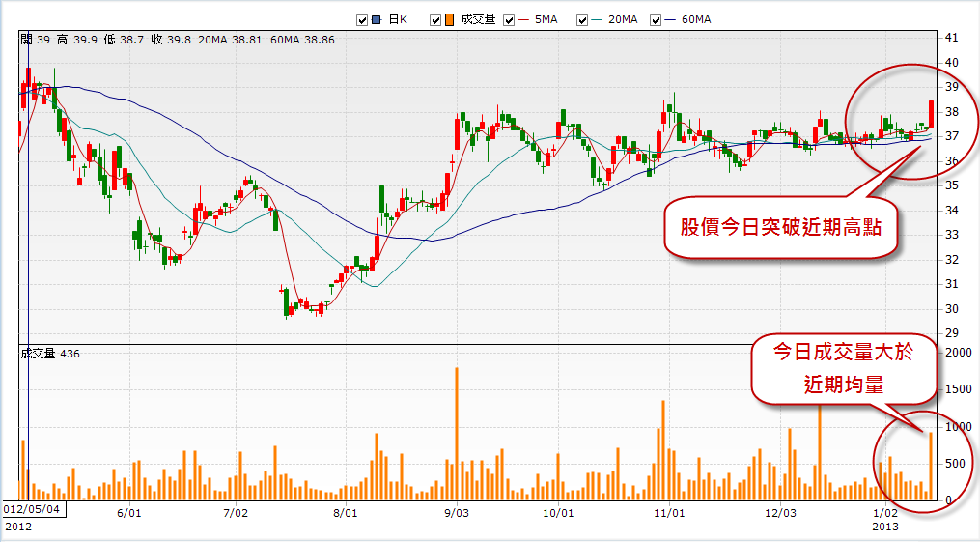Viewport: 980px width, 542px height.
Task: Click the 1/02 date axis label
Action: [885, 513]
